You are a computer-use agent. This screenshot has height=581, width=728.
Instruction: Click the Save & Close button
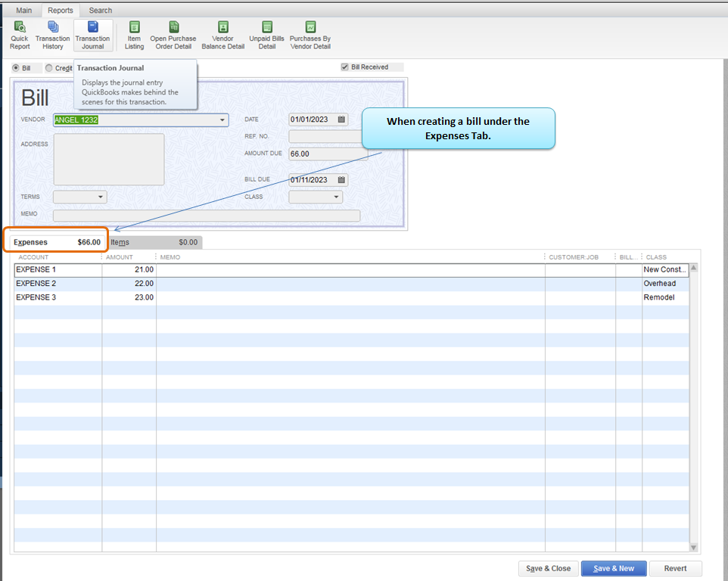tap(548, 568)
